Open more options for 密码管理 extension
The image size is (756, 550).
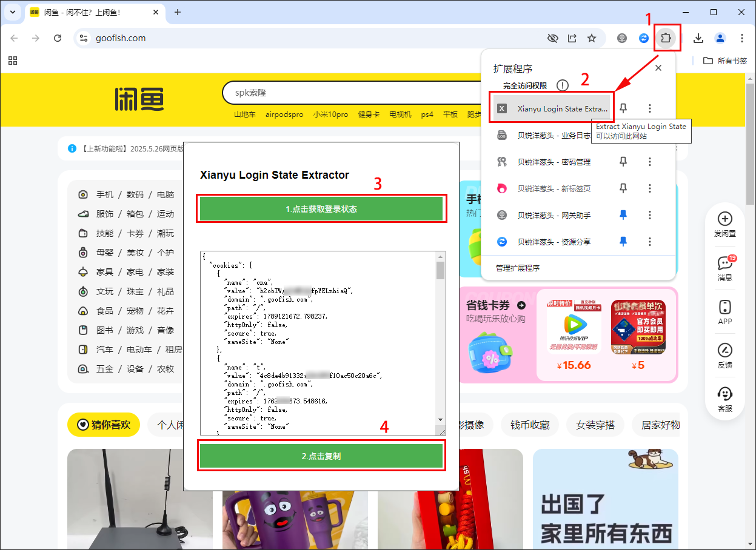click(650, 162)
